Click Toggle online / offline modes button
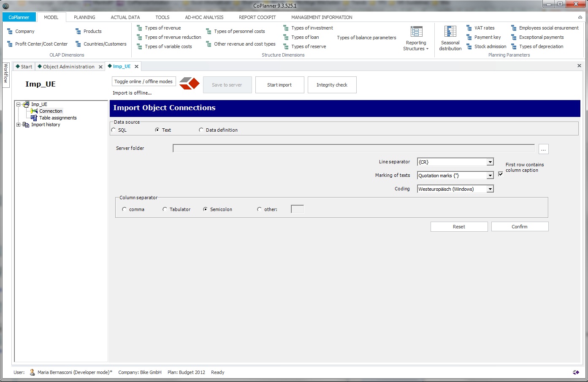The width and height of the screenshot is (588, 382). [144, 81]
